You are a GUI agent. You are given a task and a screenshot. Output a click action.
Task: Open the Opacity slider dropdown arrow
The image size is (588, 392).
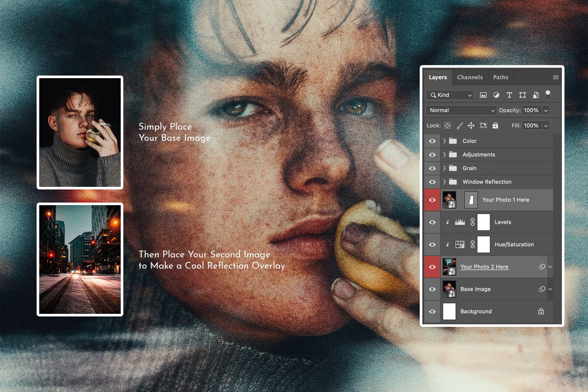[546, 110]
